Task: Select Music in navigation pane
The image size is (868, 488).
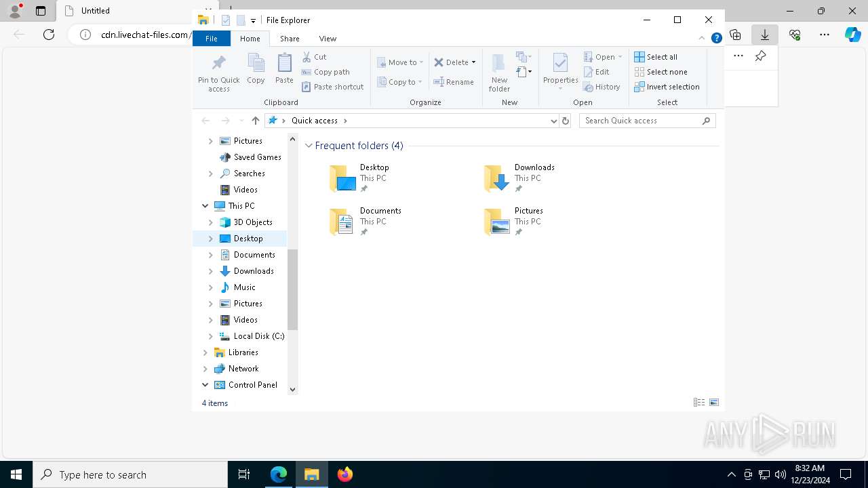Action: [x=244, y=287]
